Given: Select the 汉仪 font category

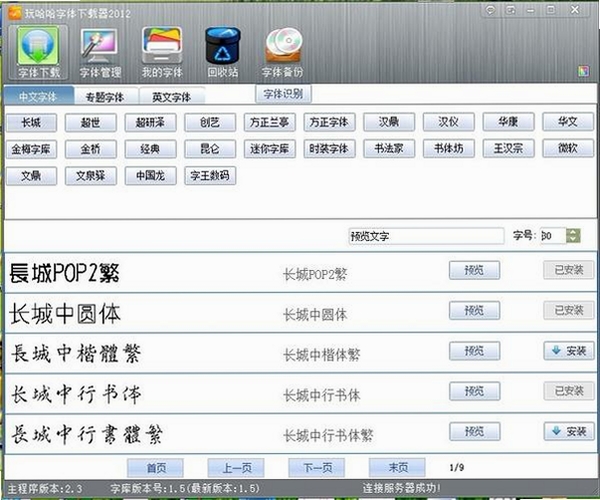Looking at the screenshot, I should point(448,122).
